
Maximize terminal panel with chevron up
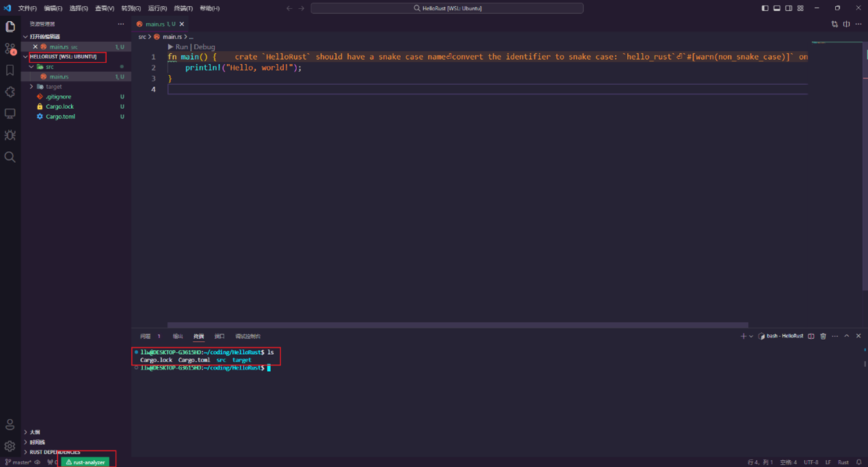[x=847, y=336]
